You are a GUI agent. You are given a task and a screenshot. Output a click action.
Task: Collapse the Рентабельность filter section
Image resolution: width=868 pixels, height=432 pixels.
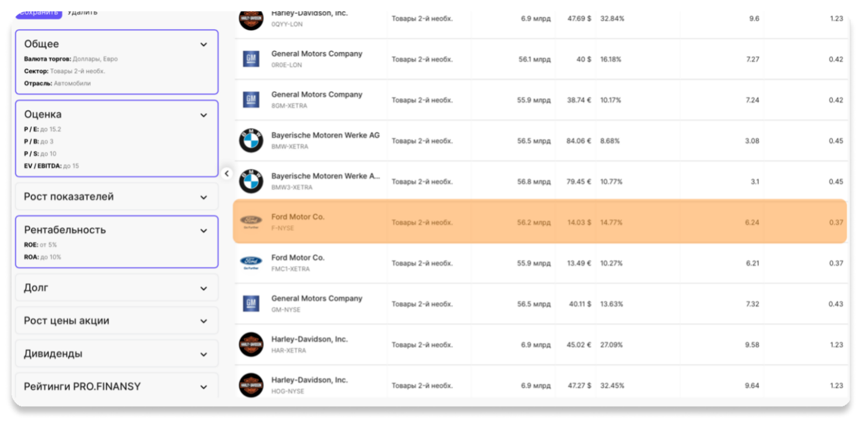pyautogui.click(x=204, y=231)
